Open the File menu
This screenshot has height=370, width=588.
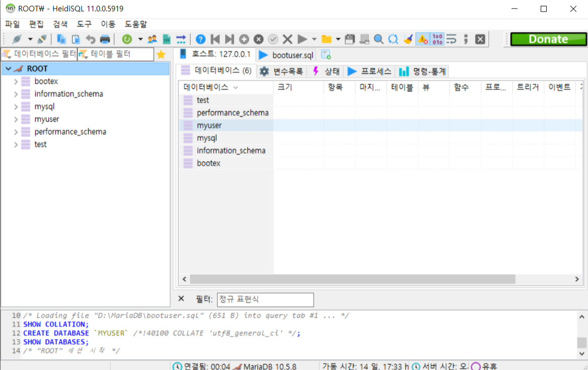click(13, 24)
